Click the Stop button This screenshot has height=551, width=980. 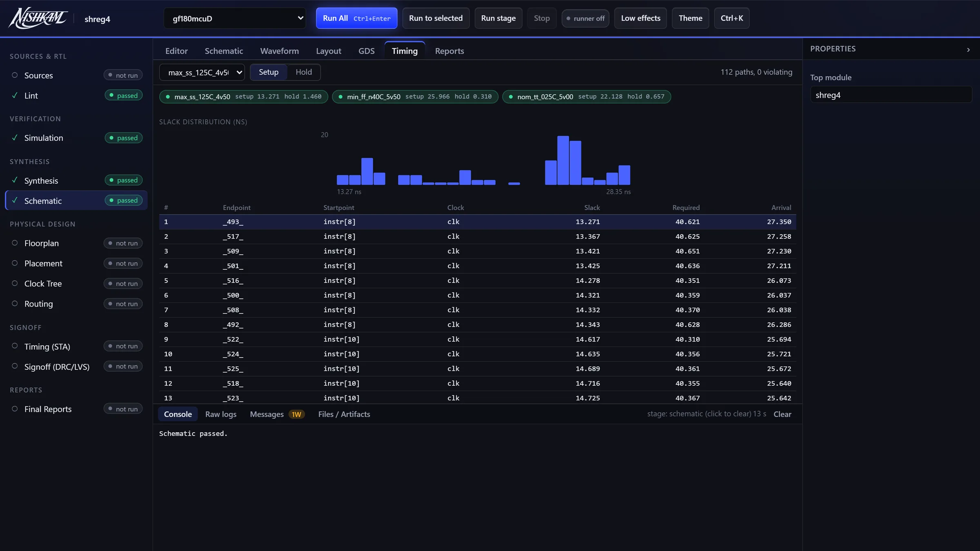click(542, 18)
